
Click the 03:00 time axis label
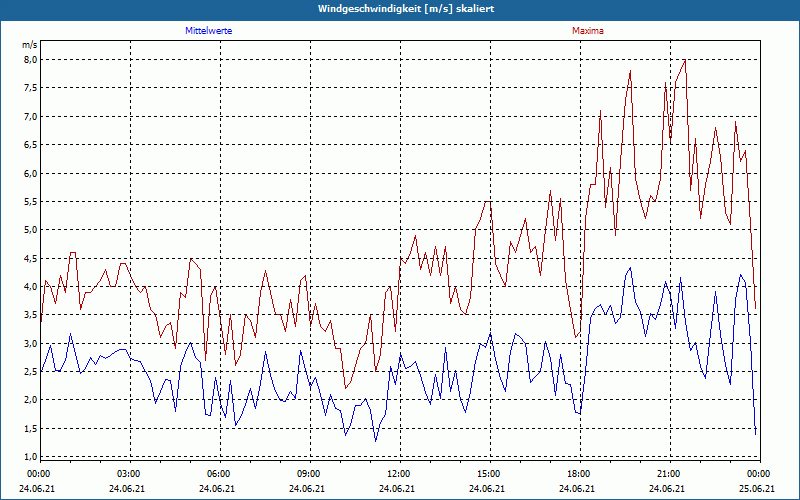[x=129, y=474]
